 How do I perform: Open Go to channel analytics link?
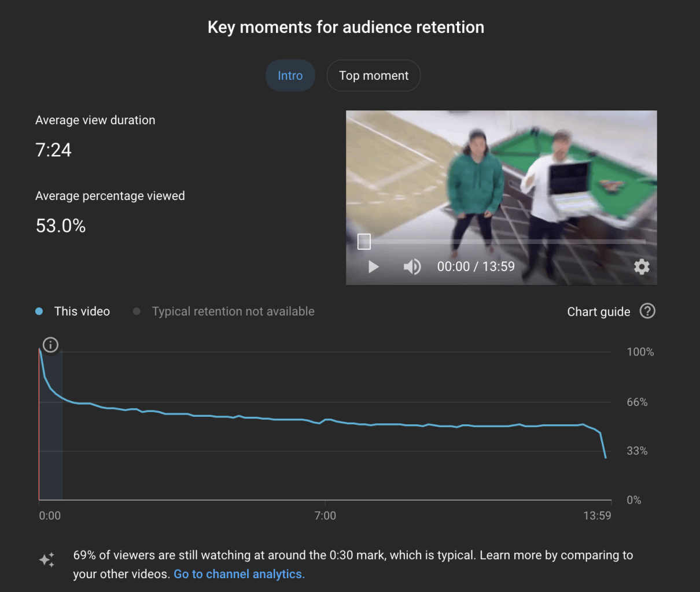(239, 574)
